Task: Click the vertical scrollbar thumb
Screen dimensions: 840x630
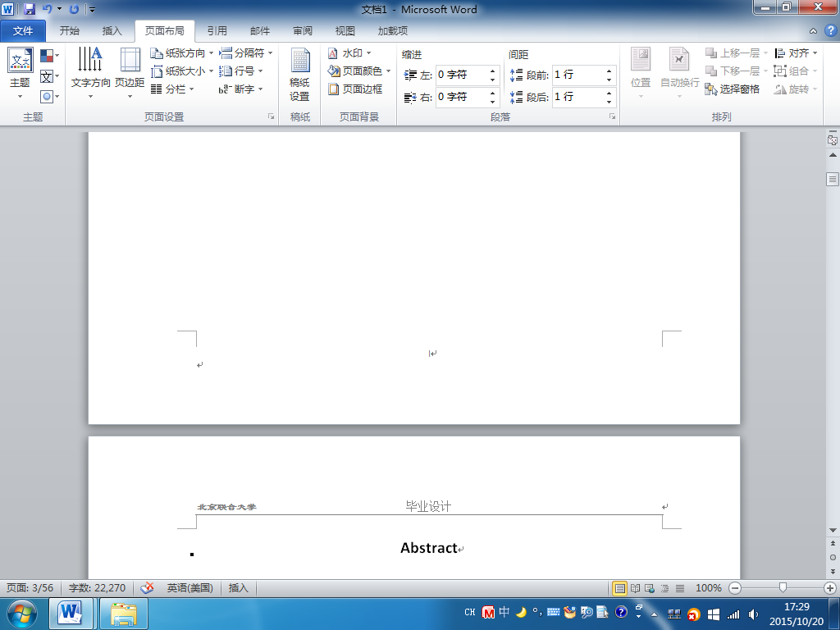Action: (x=833, y=179)
